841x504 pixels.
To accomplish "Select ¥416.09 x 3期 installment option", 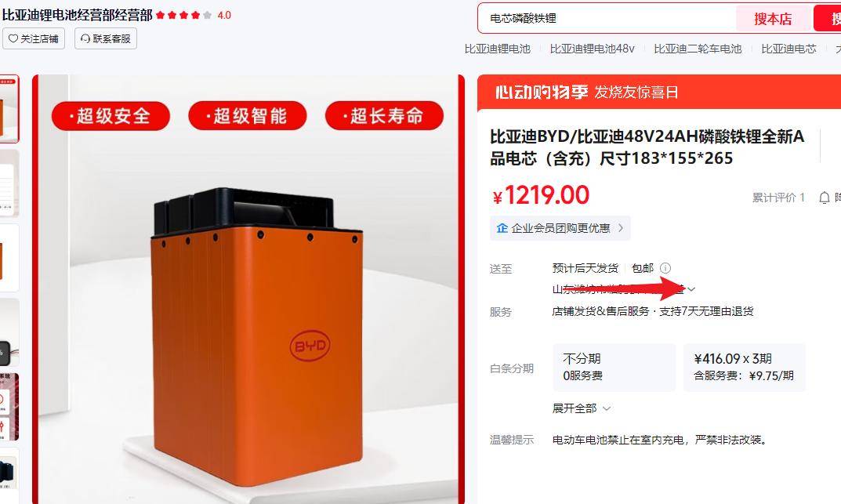I will point(744,368).
